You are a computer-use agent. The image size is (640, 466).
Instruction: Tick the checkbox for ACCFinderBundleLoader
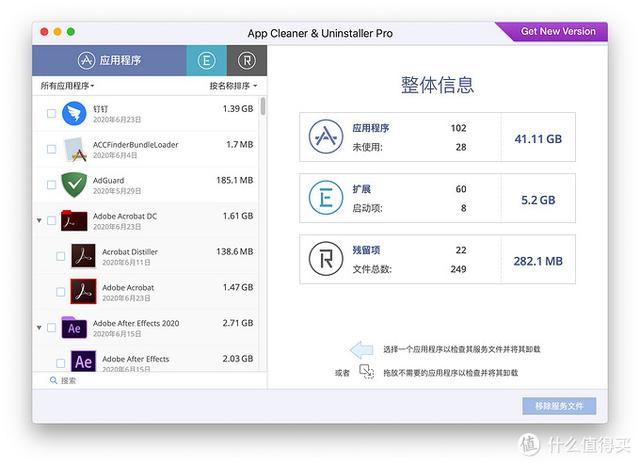[x=51, y=149]
